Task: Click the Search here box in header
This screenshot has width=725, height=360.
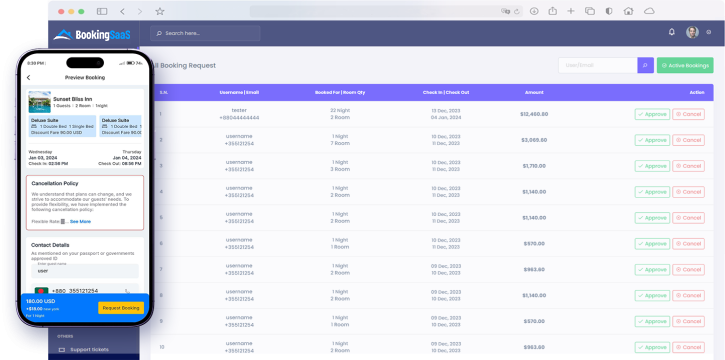Action: click(x=205, y=33)
